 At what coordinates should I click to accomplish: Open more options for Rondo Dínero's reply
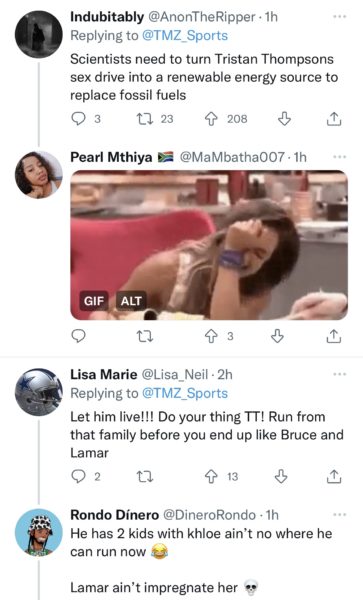click(x=339, y=515)
